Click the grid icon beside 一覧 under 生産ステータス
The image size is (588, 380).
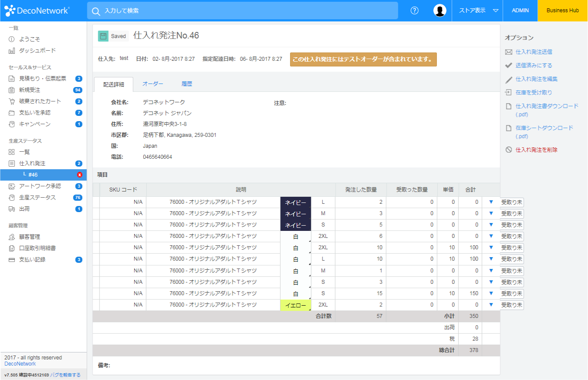point(12,152)
